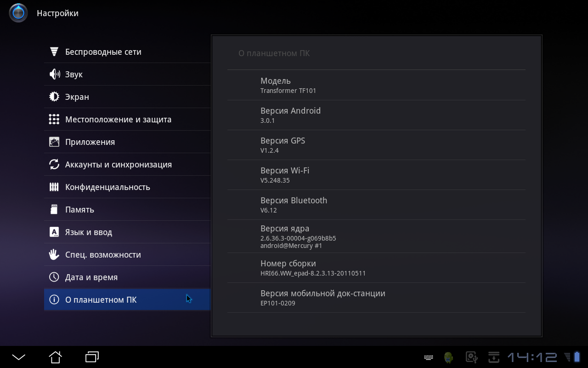Viewport: 588px width, 368px height.
Task: Tap the Версия ядра row
Action: [376, 236]
